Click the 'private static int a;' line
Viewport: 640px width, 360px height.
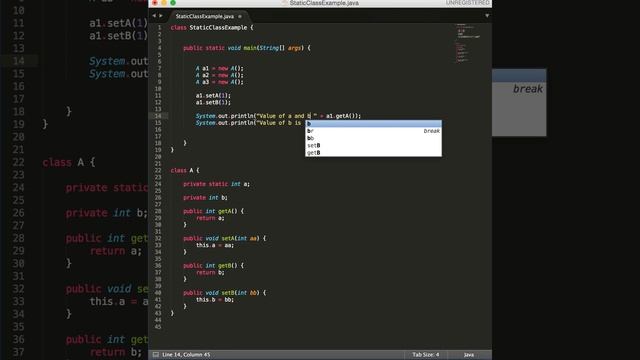point(216,184)
